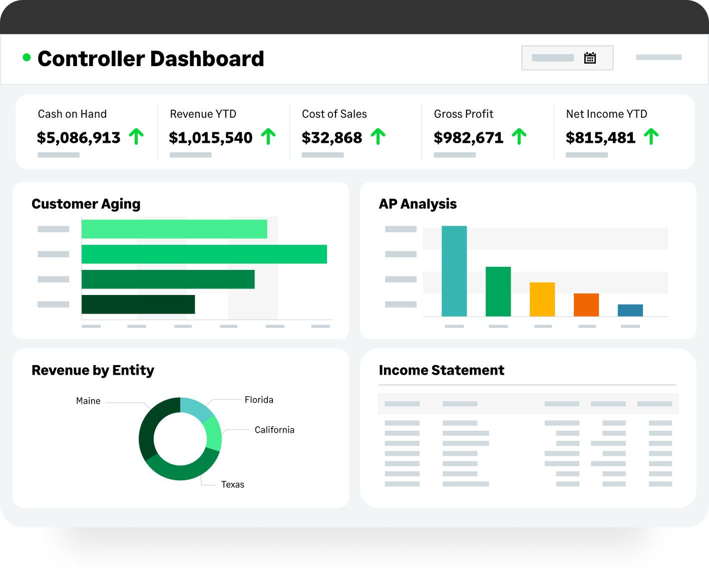Click the Revenue YTD green trend arrow
The height and width of the screenshot is (588, 709).
pyautogui.click(x=268, y=136)
